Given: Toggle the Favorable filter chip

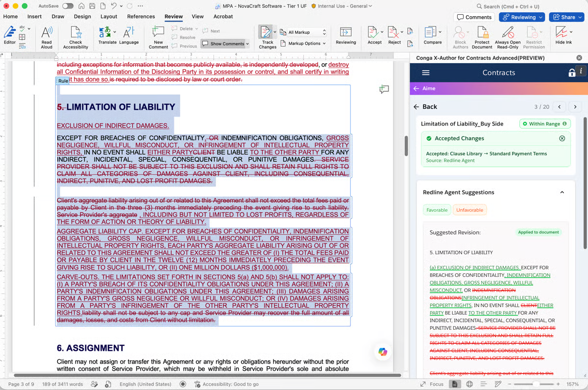Looking at the screenshot, I should click(437, 210).
